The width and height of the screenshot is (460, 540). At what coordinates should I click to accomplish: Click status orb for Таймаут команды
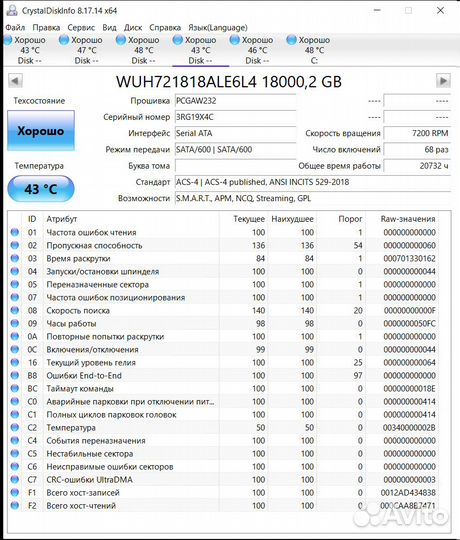point(15,388)
